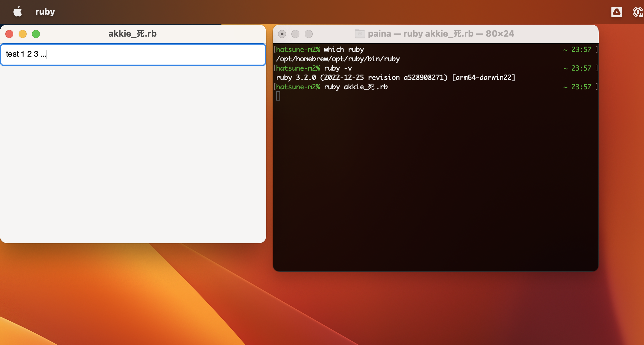The height and width of the screenshot is (345, 644).
Task: Open the 1Password menu bar icon
Action: [638, 12]
